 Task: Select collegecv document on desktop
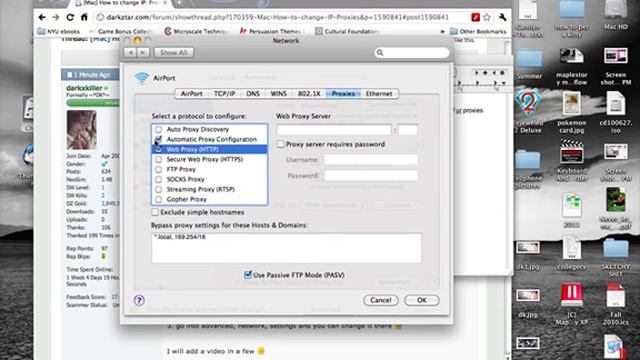(x=571, y=252)
